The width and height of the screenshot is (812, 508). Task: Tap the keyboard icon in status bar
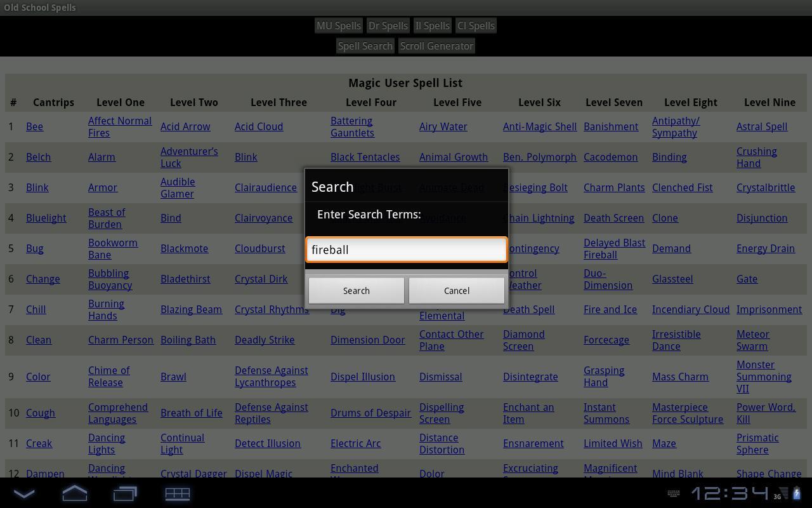point(674,493)
